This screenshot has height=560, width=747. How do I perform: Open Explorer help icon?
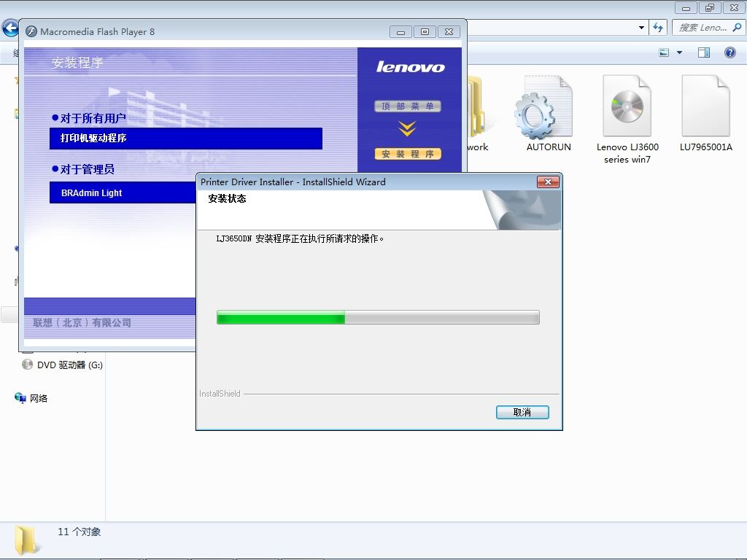(x=729, y=52)
